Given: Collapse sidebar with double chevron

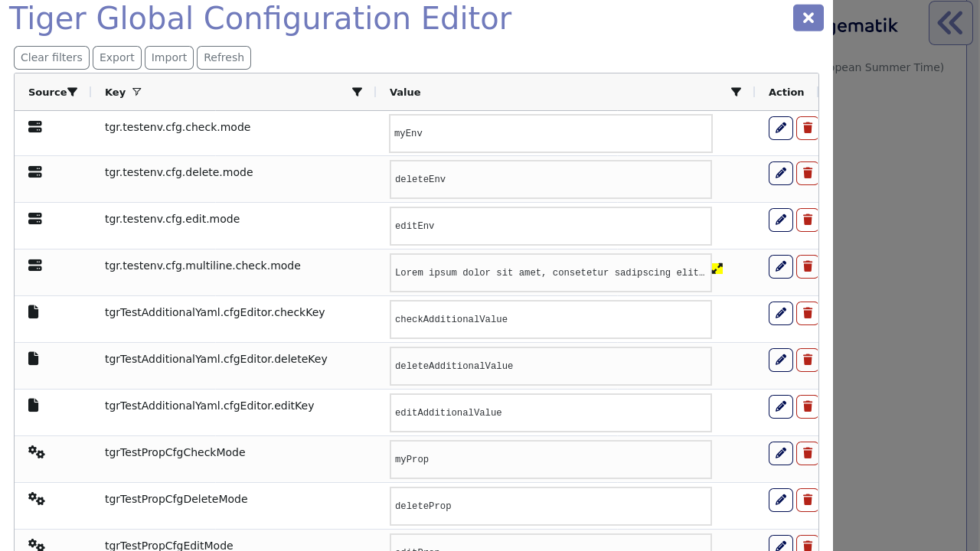Looking at the screenshot, I should click(951, 23).
